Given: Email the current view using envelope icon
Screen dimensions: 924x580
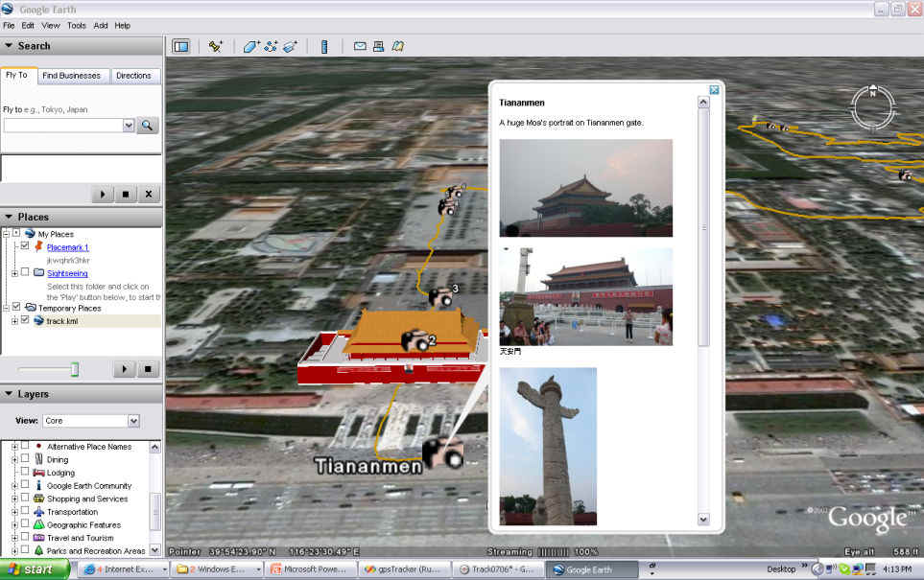Looking at the screenshot, I should [360, 46].
